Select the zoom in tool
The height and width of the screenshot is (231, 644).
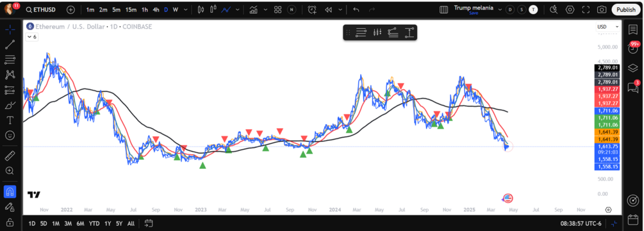(10, 171)
